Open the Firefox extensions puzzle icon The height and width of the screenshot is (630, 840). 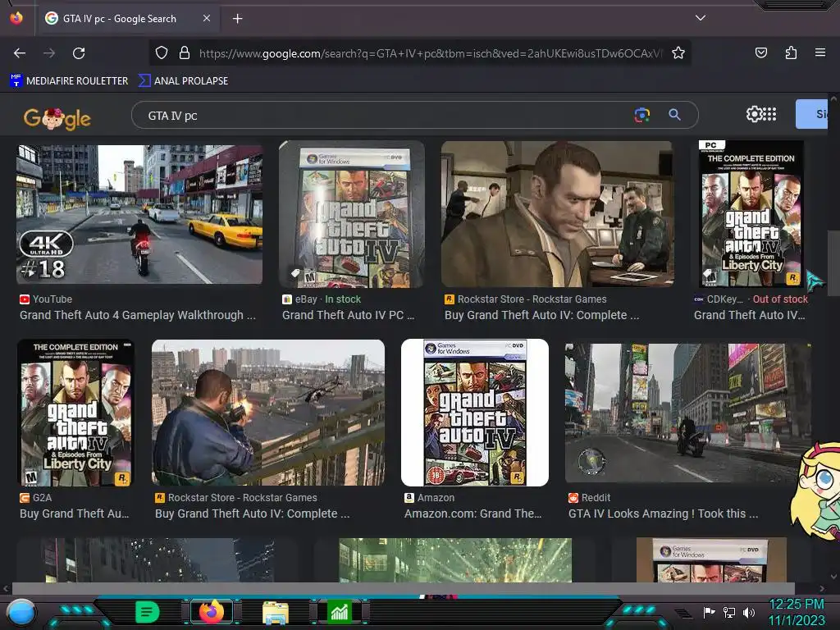coord(791,52)
